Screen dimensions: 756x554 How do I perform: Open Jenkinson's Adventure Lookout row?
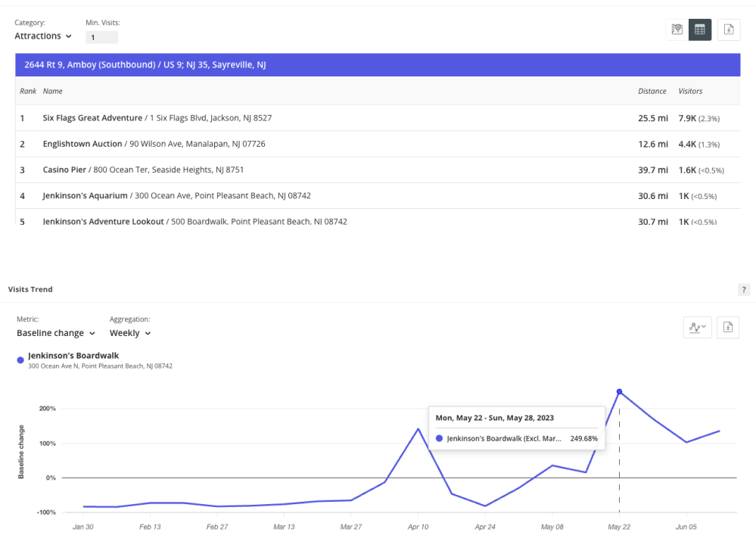[378, 219]
